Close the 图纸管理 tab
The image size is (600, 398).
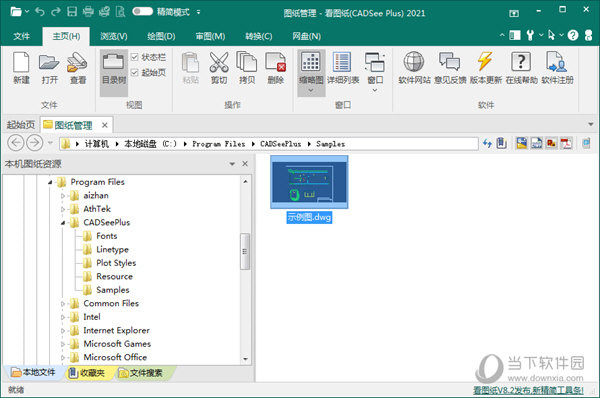point(104,125)
